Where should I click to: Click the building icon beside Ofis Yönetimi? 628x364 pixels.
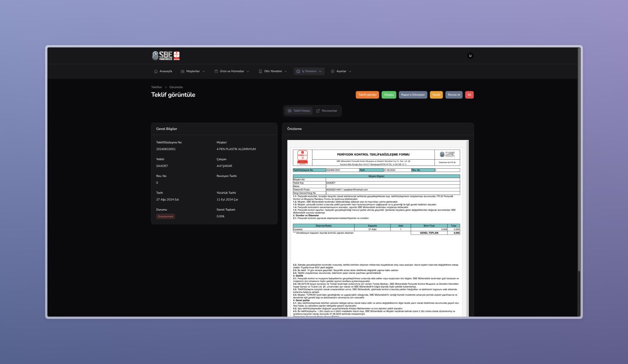tap(260, 71)
